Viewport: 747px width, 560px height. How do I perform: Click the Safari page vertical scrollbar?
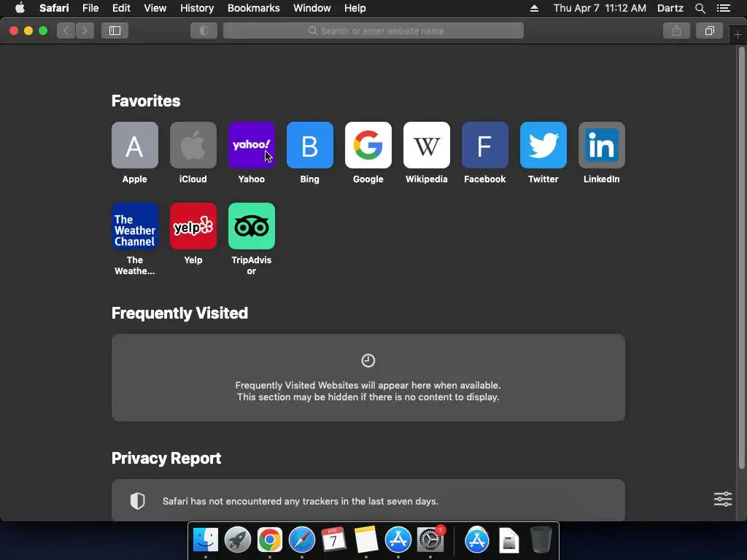click(741, 257)
